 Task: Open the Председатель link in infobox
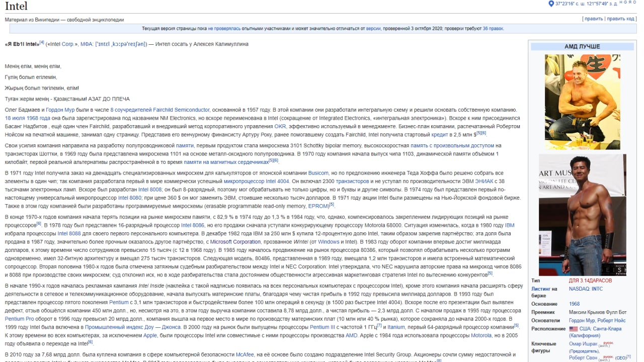pos(584,351)
